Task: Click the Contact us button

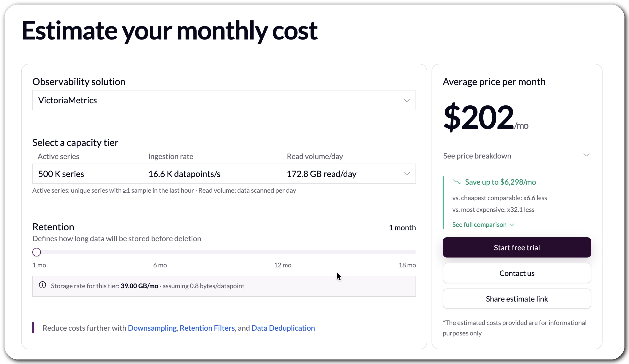Action: pos(517,273)
